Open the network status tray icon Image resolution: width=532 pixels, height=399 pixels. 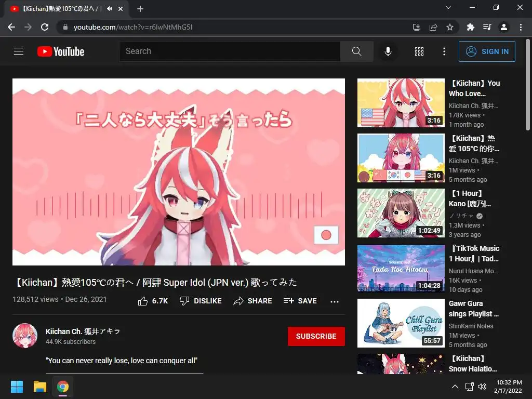[x=470, y=387]
